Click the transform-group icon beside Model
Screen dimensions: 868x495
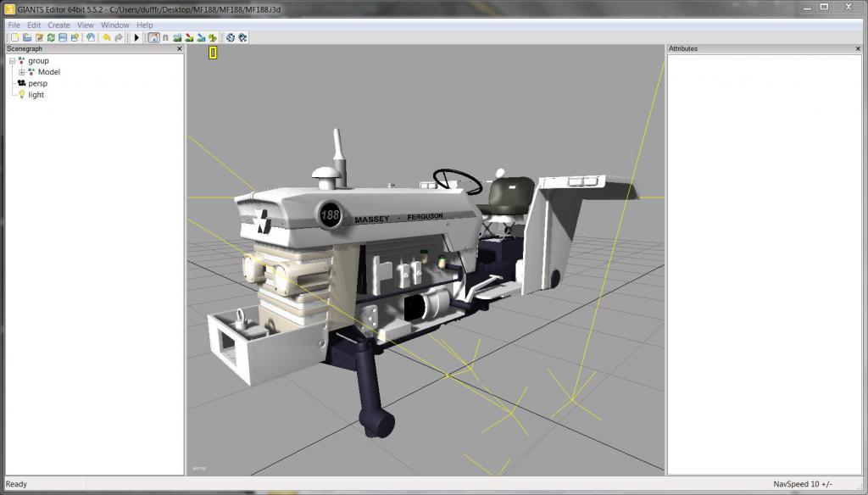[x=31, y=72]
